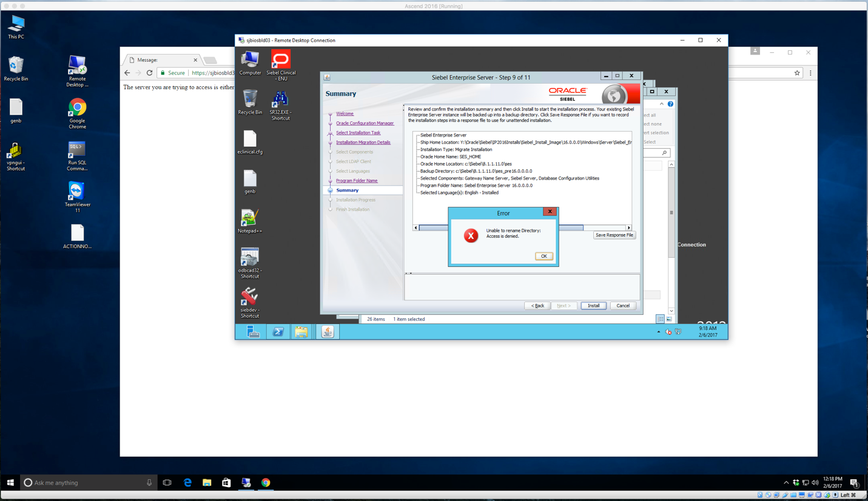
Task: Open Google Chrome desktop shortcut
Action: (77, 113)
